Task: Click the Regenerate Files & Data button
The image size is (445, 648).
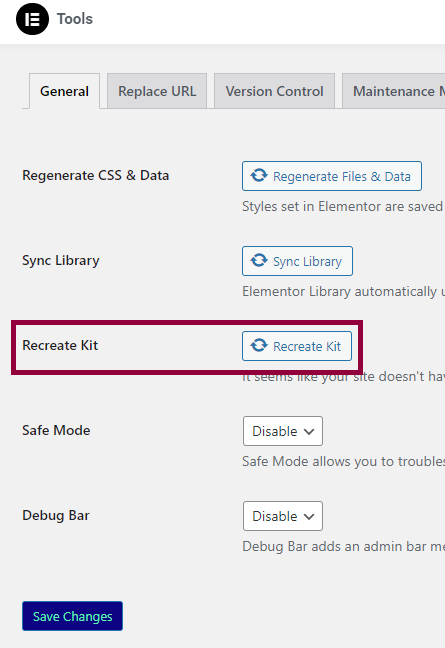Action: [332, 176]
